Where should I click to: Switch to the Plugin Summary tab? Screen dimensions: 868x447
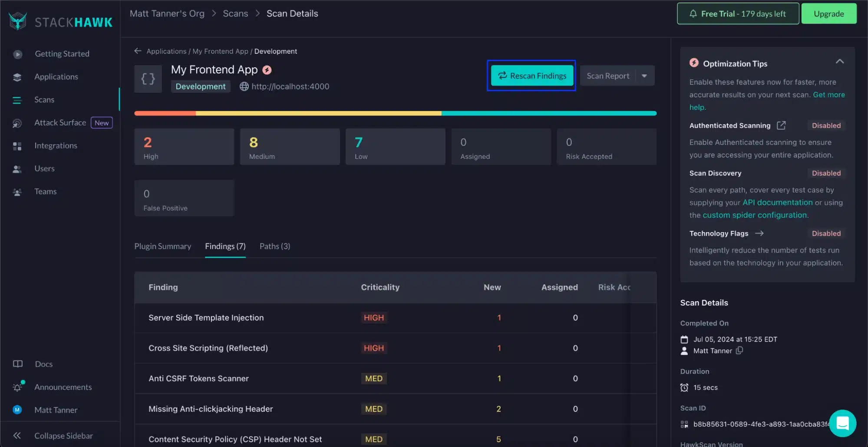coord(162,247)
